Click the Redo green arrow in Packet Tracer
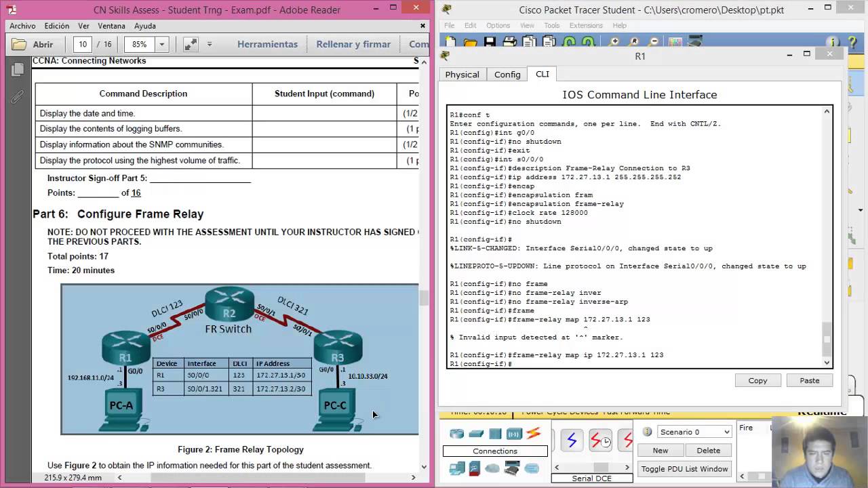The height and width of the screenshot is (488, 868). (x=588, y=42)
